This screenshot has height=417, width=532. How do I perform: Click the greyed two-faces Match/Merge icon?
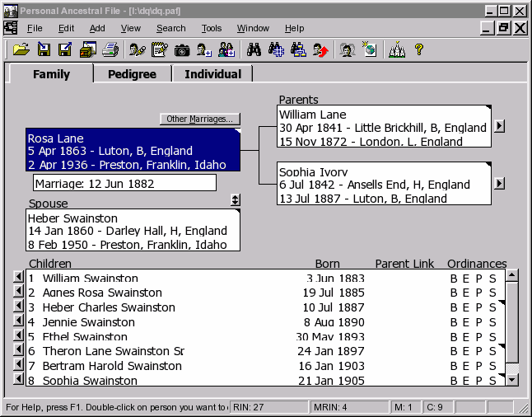[x=347, y=50]
